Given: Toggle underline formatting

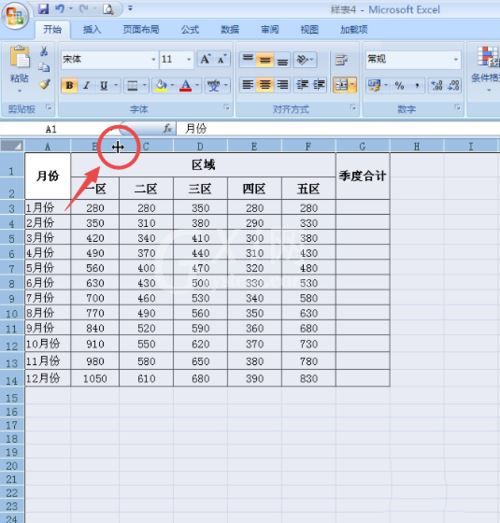Looking at the screenshot, I should (104, 86).
